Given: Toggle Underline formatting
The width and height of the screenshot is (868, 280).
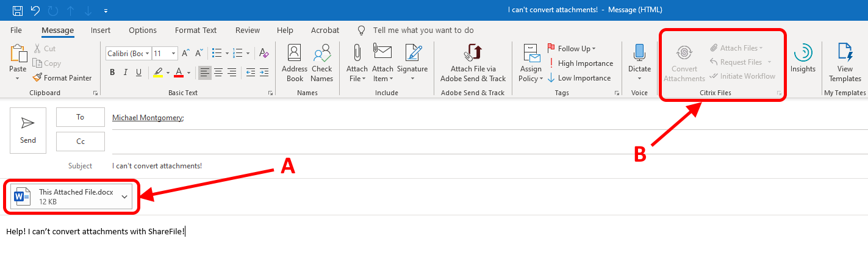Looking at the screenshot, I should coord(139,73).
